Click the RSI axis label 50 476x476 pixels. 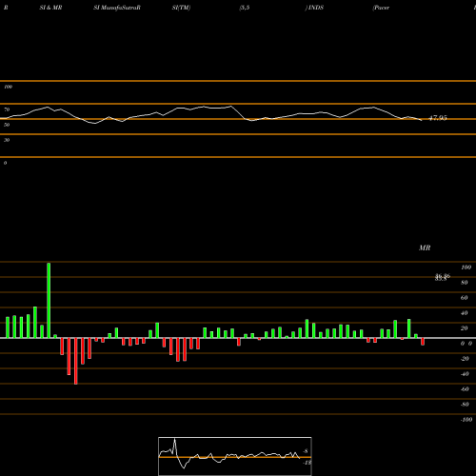coord(7,125)
